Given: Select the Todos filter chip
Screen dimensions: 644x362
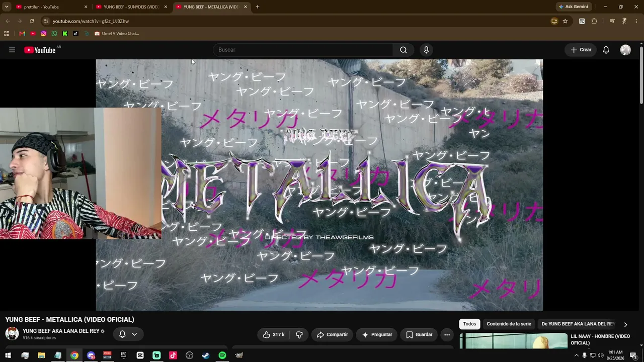Looking at the screenshot, I should point(469,324).
